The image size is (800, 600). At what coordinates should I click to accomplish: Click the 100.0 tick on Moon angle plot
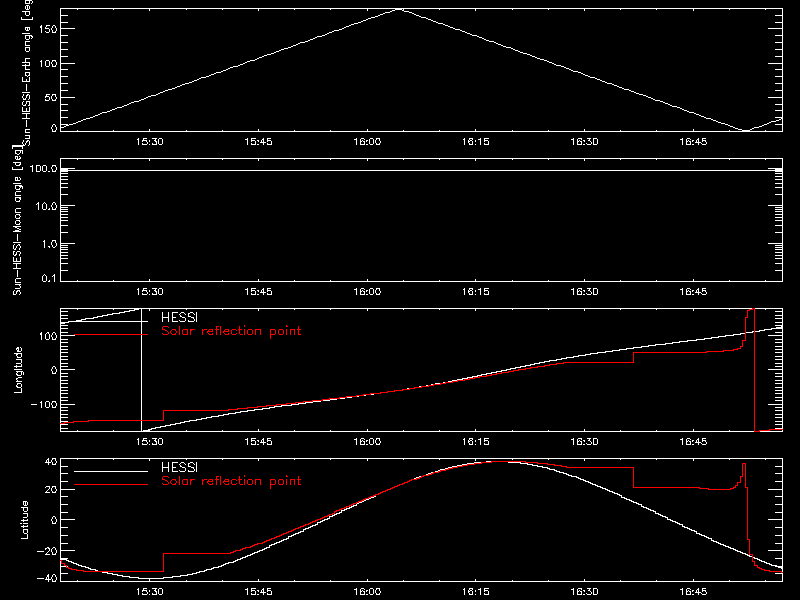(x=44, y=168)
